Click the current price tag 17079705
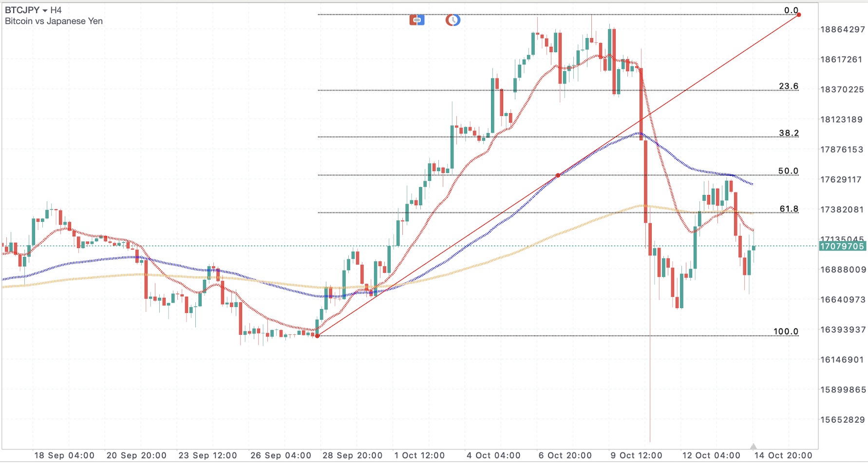Viewport: 868px width, 464px height. pos(842,246)
